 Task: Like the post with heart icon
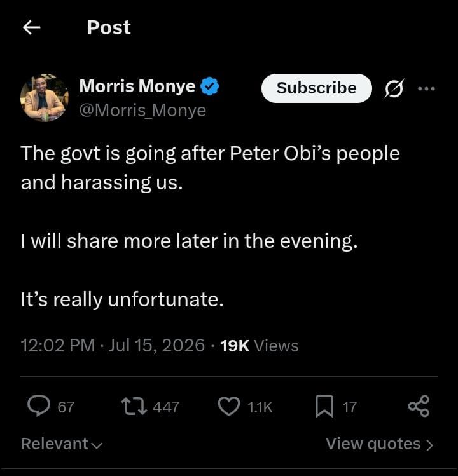(x=229, y=407)
